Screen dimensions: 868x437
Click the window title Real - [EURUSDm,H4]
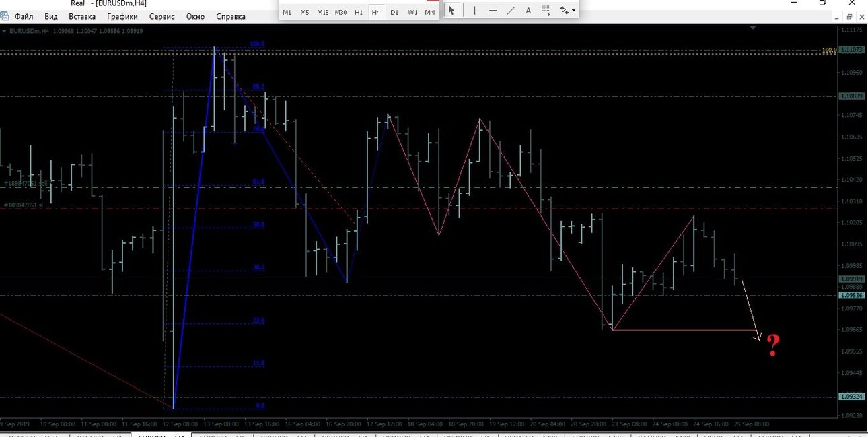pyautogui.click(x=108, y=3)
